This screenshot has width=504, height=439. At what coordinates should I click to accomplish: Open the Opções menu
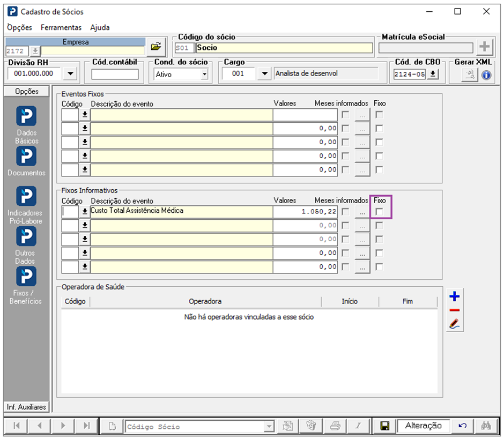[x=20, y=28]
